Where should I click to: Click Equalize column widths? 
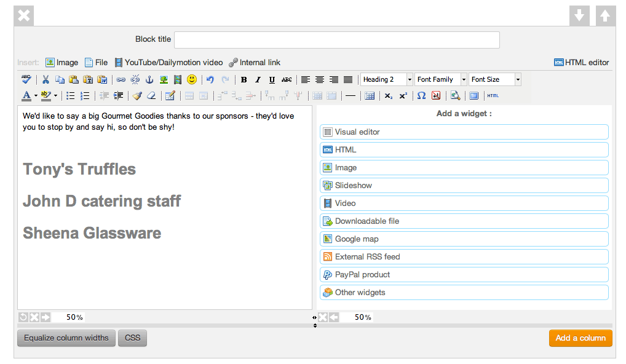tap(66, 338)
